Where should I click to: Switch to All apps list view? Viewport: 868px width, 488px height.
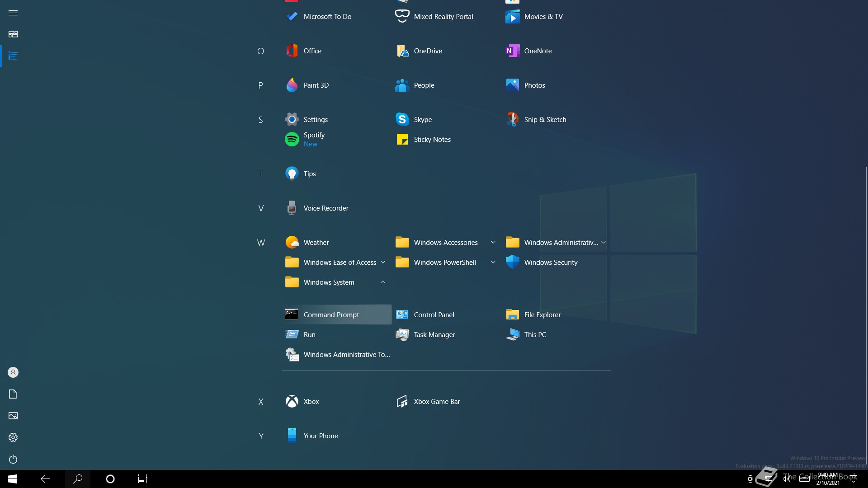13,56
